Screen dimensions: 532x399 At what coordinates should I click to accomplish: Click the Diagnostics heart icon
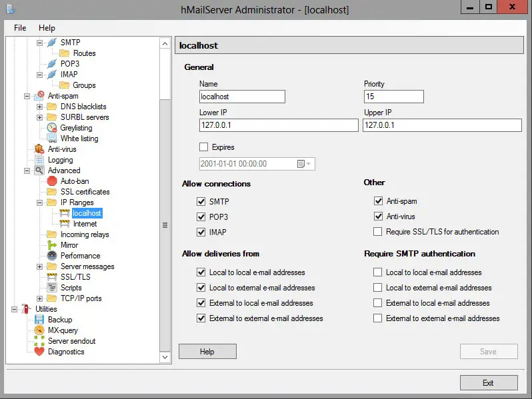[39, 352]
